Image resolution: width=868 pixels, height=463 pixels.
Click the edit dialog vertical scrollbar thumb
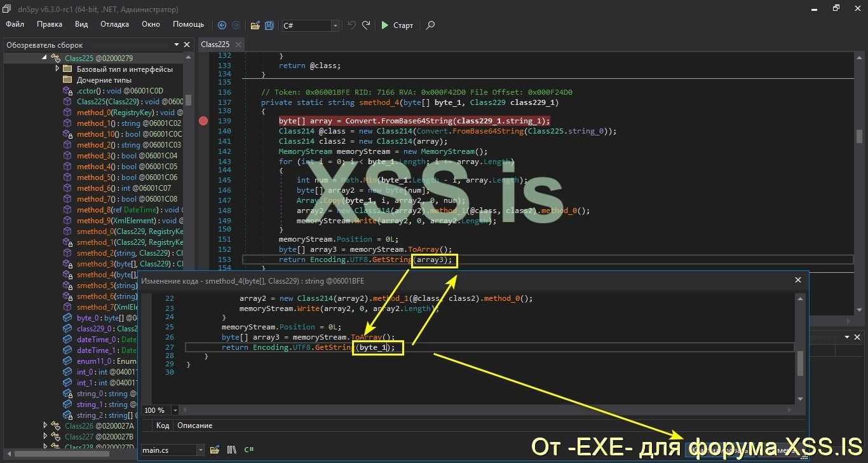[x=800, y=363]
